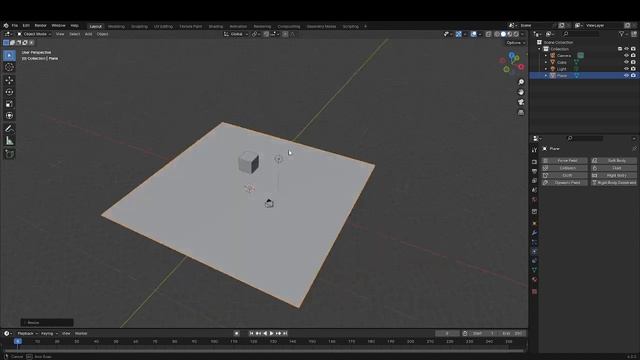Click the navigation gizmo Z axis
Screen dimensions: 640x360
pos(511,55)
